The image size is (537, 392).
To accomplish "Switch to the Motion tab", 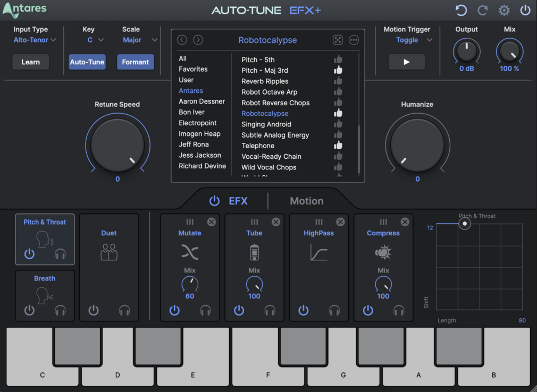I will pyautogui.click(x=306, y=201).
